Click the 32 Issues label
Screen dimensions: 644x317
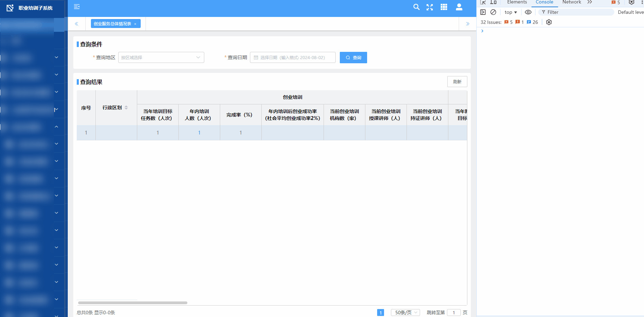(x=491, y=22)
